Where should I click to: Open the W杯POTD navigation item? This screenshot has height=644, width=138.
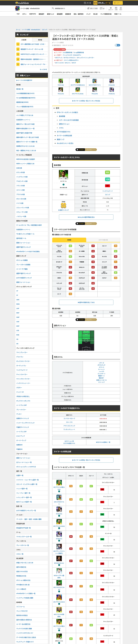(33, 14)
